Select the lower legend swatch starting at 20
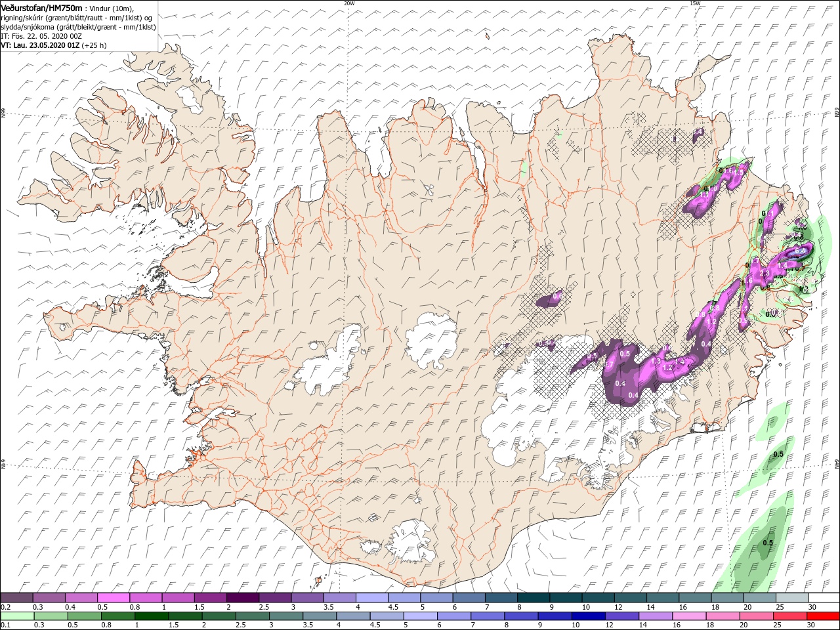The image size is (840, 630). 755,616
